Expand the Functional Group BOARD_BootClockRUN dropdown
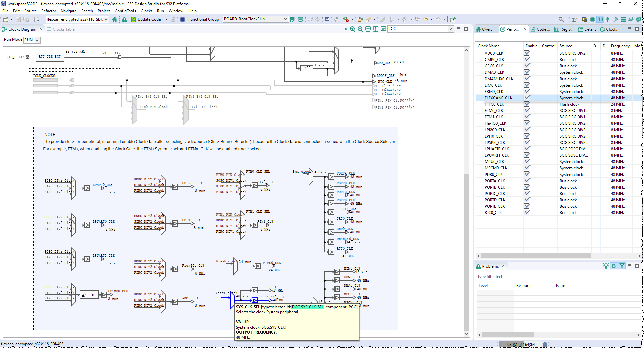This screenshot has width=644, height=349. (285, 19)
